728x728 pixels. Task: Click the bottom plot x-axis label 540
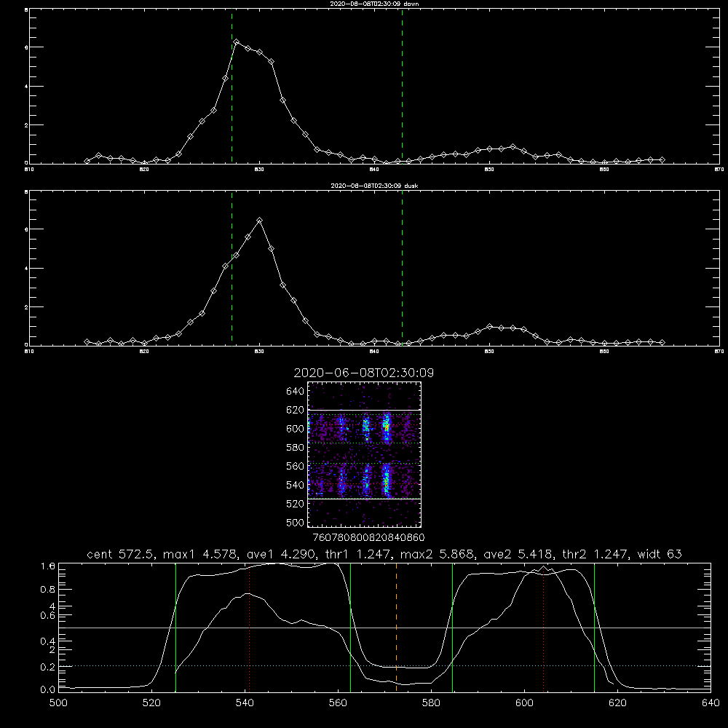[x=245, y=703]
